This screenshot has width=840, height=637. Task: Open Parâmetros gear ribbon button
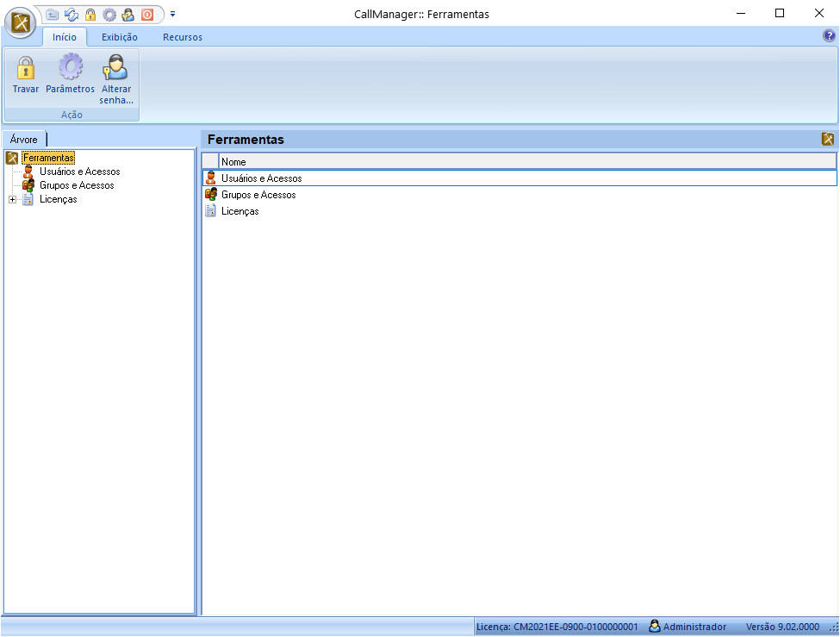[70, 74]
